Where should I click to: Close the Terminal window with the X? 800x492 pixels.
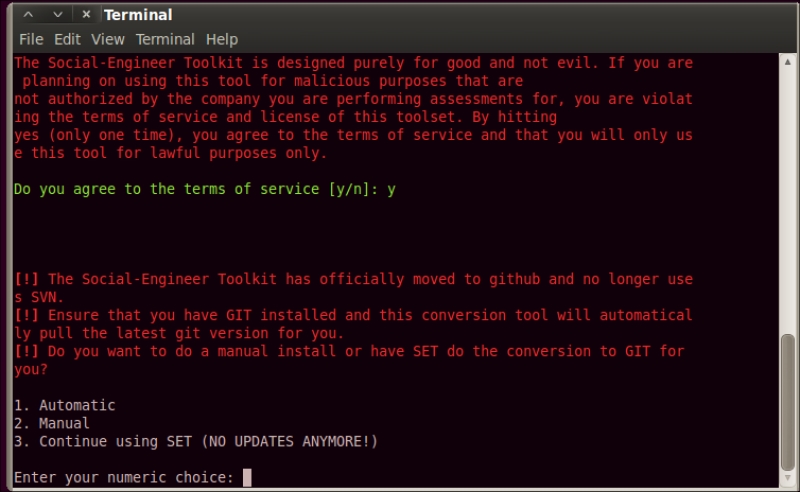[x=86, y=15]
